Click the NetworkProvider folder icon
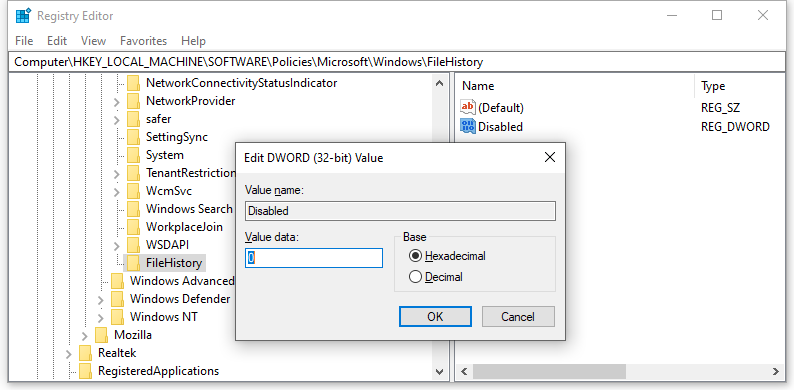This screenshot has height=390, width=794. 133,101
